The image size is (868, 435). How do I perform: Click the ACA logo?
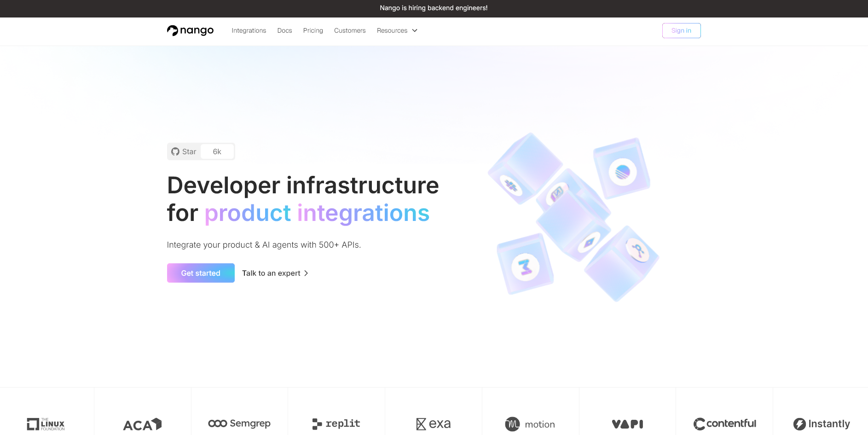(142, 424)
